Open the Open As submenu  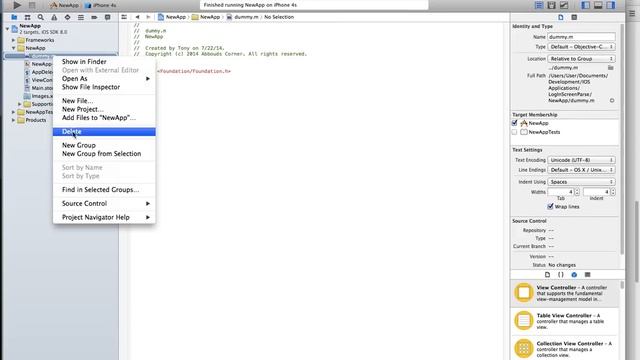pos(104,78)
